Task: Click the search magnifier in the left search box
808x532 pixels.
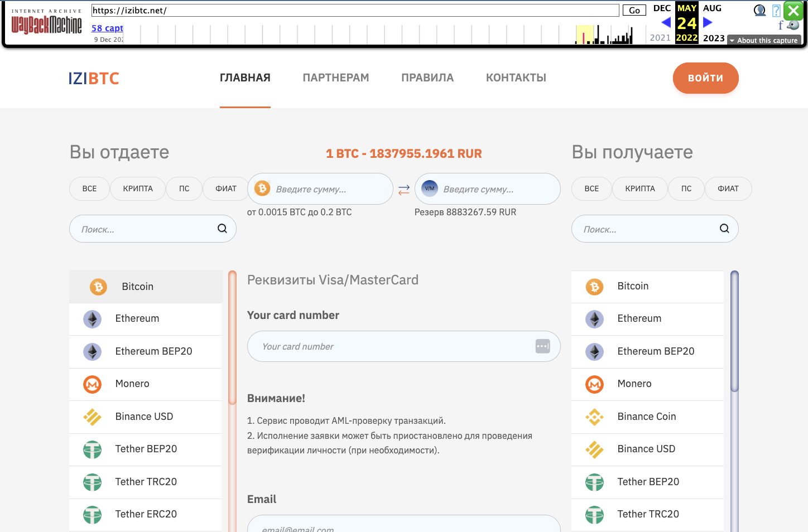Action: coord(222,228)
